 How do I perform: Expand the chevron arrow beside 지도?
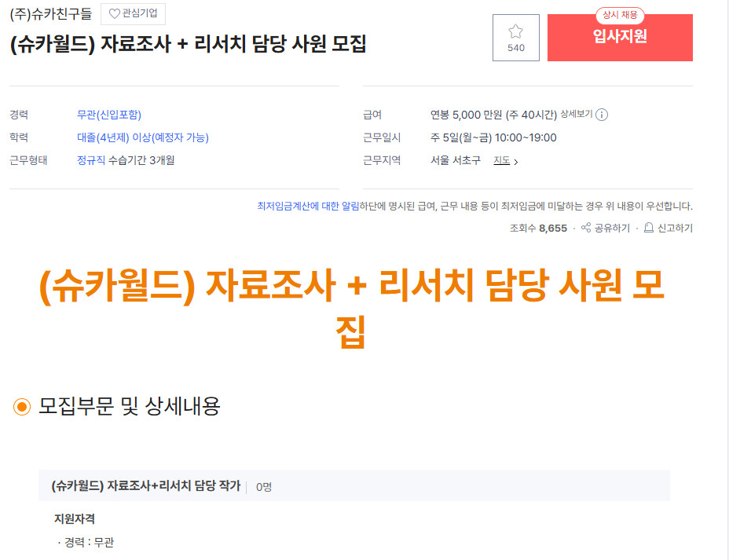[515, 162]
